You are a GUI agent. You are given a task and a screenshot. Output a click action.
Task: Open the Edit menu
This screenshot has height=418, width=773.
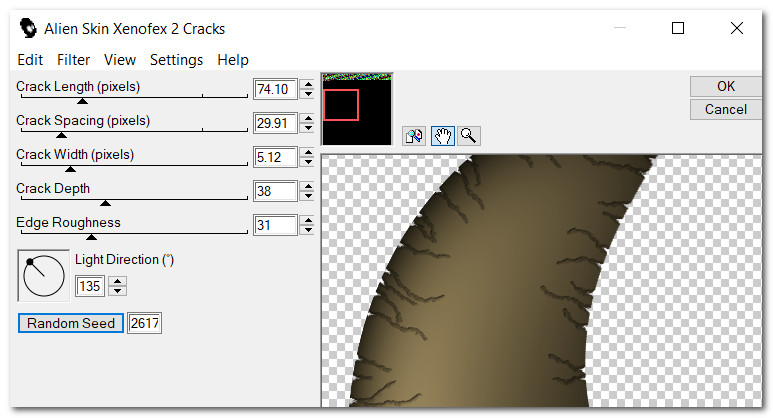tap(30, 60)
